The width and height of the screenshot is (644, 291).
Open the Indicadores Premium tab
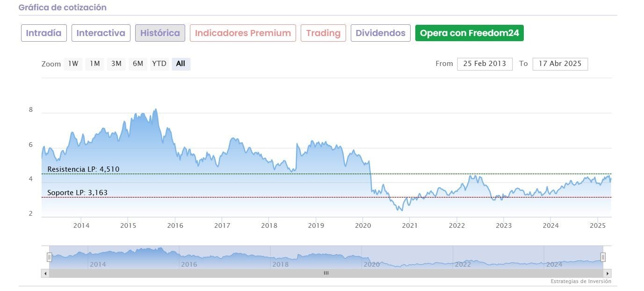pyautogui.click(x=243, y=33)
